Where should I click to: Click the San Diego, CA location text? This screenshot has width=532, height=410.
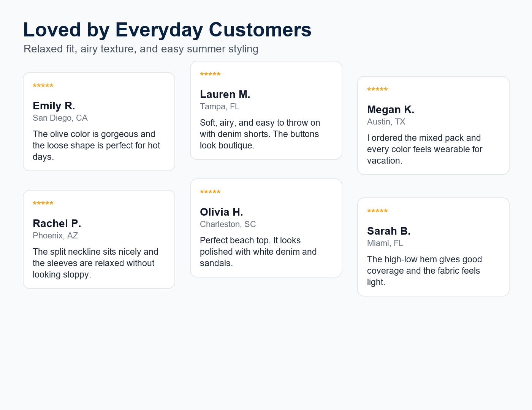[x=60, y=118]
